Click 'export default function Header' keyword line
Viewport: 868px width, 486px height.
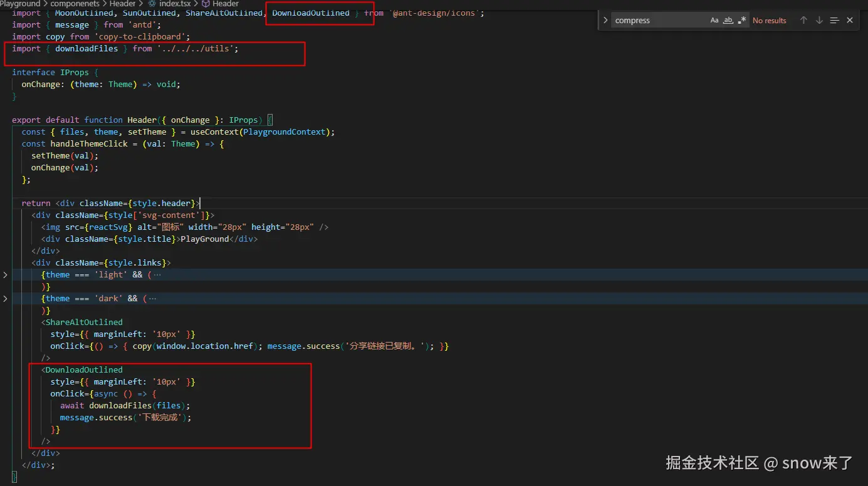click(x=84, y=120)
